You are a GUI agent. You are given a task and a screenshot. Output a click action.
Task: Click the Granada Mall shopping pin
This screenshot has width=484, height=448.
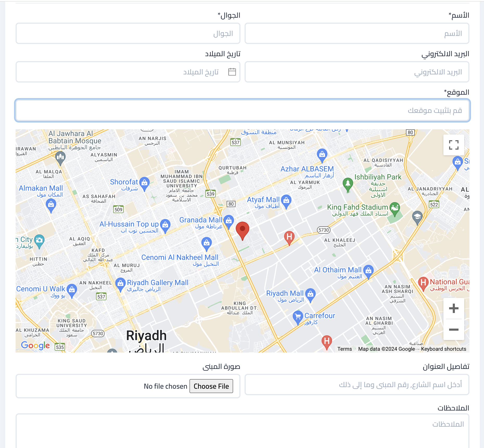pos(228,222)
